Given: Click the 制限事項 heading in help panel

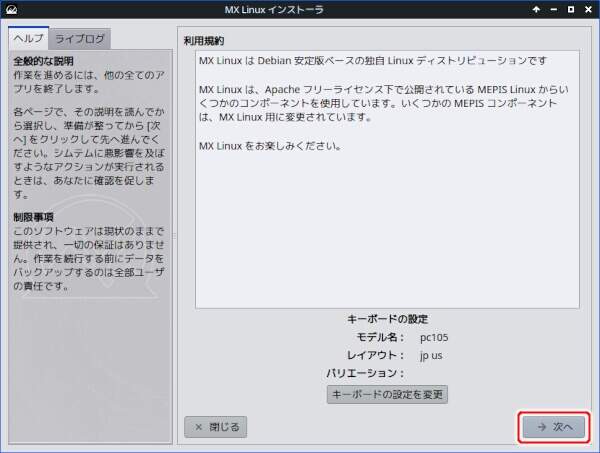Looking at the screenshot, I should click(33, 217).
